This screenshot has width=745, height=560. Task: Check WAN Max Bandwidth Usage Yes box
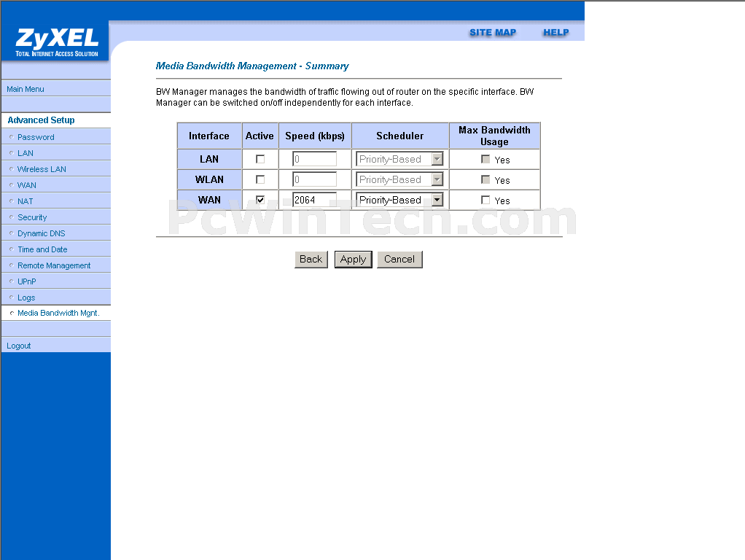(x=485, y=200)
